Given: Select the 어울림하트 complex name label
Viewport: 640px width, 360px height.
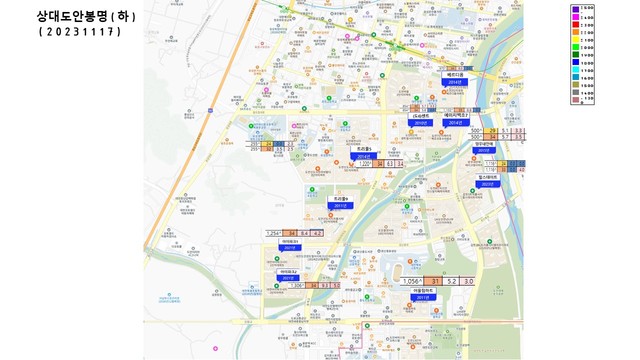Looking at the screenshot, I should 423,291.
